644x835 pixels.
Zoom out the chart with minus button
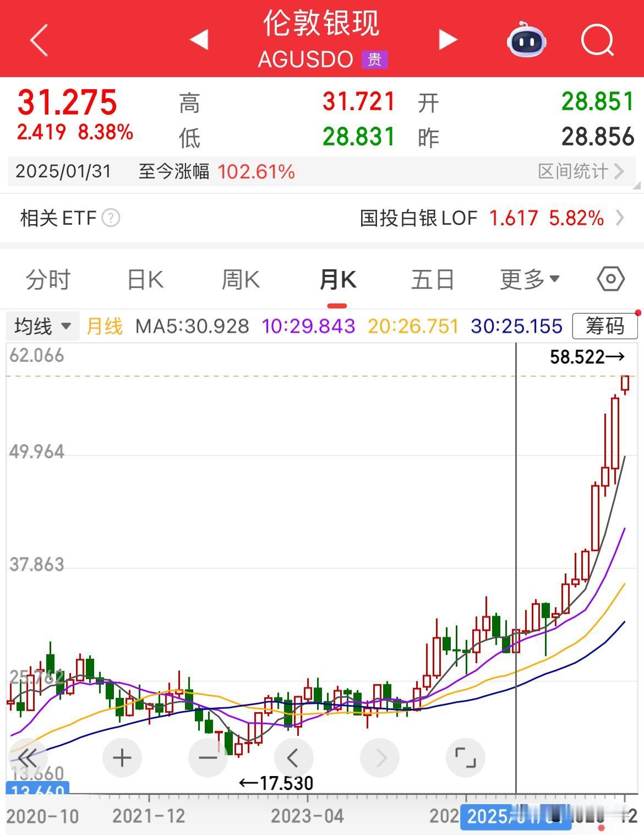coord(208,758)
